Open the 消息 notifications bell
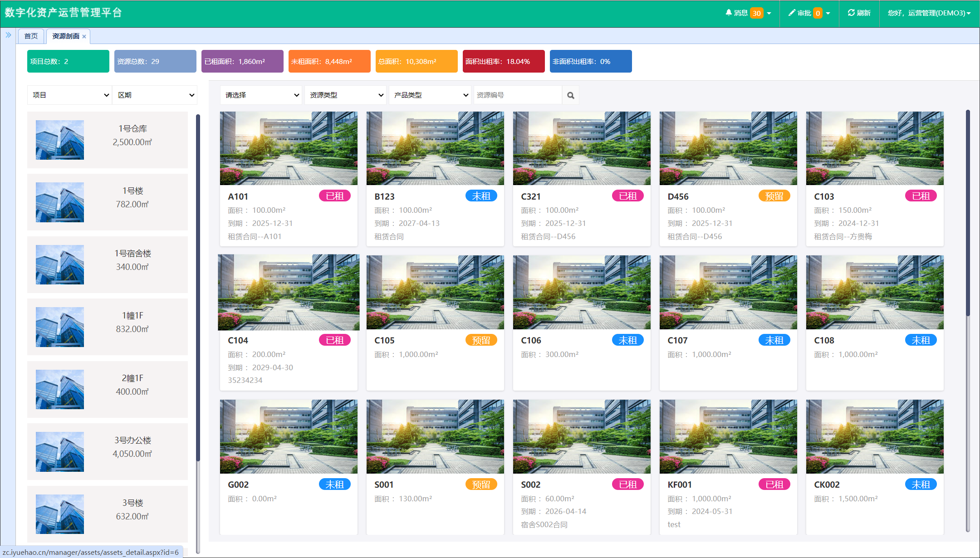The width and height of the screenshot is (980, 558). pos(748,13)
